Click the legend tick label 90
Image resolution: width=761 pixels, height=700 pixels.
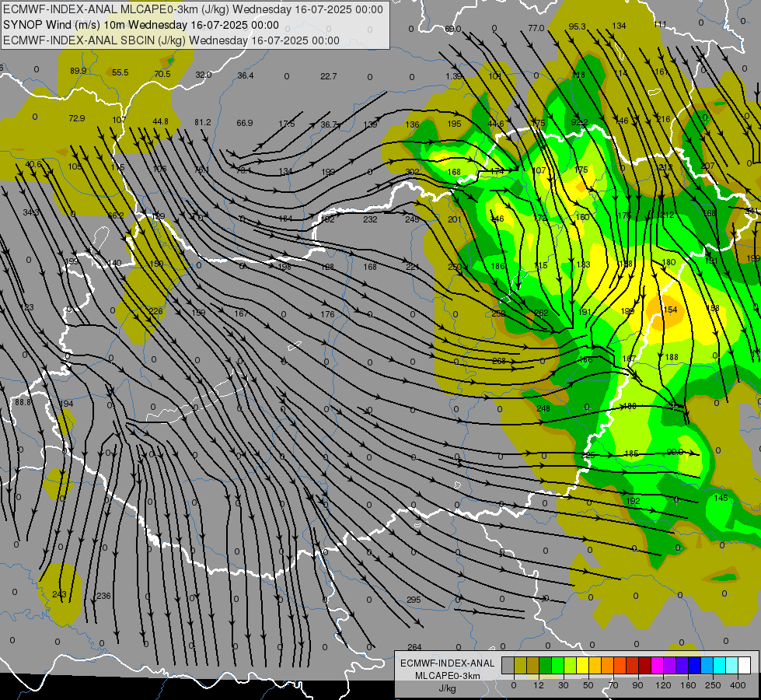click(637, 685)
